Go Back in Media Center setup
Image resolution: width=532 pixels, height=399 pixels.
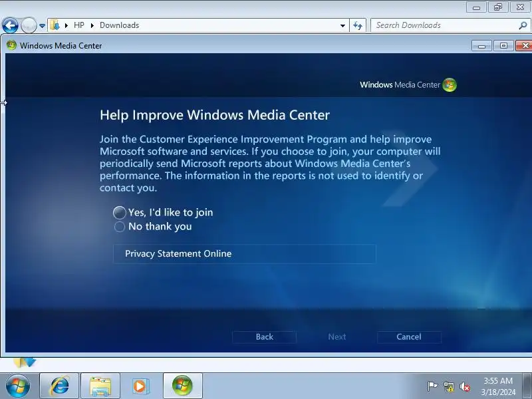tap(264, 337)
